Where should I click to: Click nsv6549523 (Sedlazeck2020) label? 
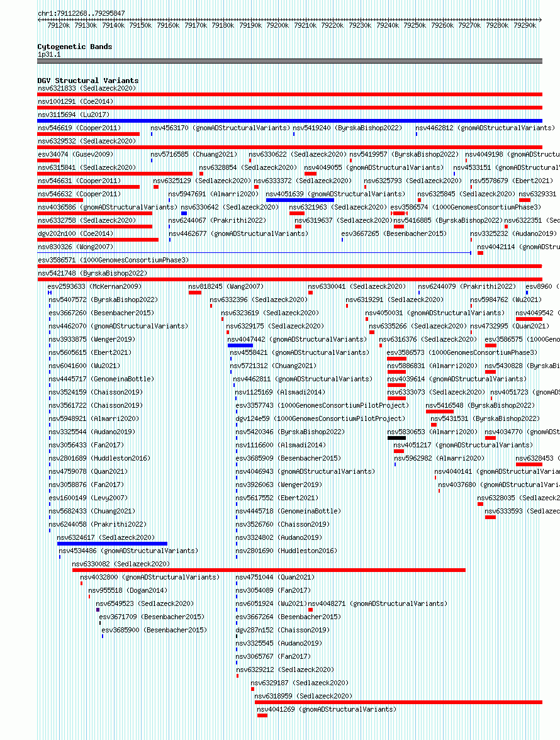point(145,603)
